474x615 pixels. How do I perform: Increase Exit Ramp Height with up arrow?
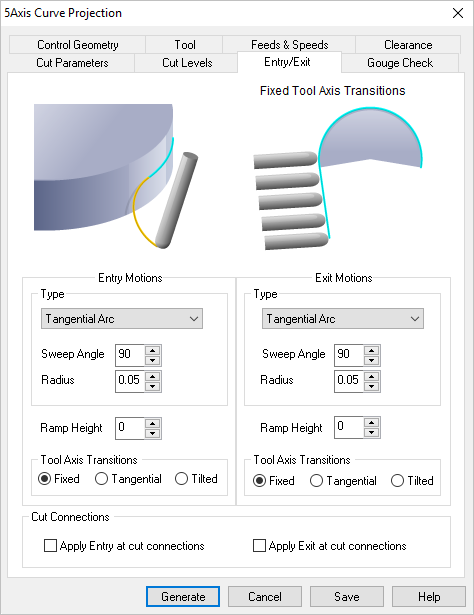click(371, 422)
